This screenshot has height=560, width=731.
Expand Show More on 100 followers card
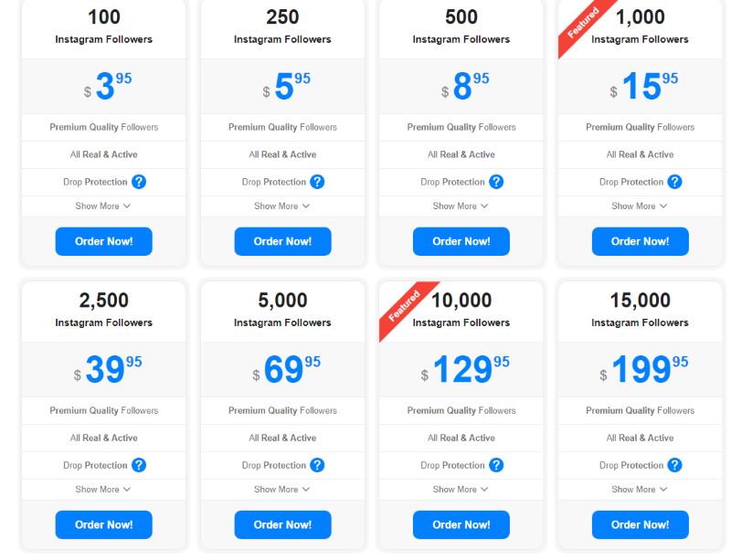pyautogui.click(x=103, y=206)
